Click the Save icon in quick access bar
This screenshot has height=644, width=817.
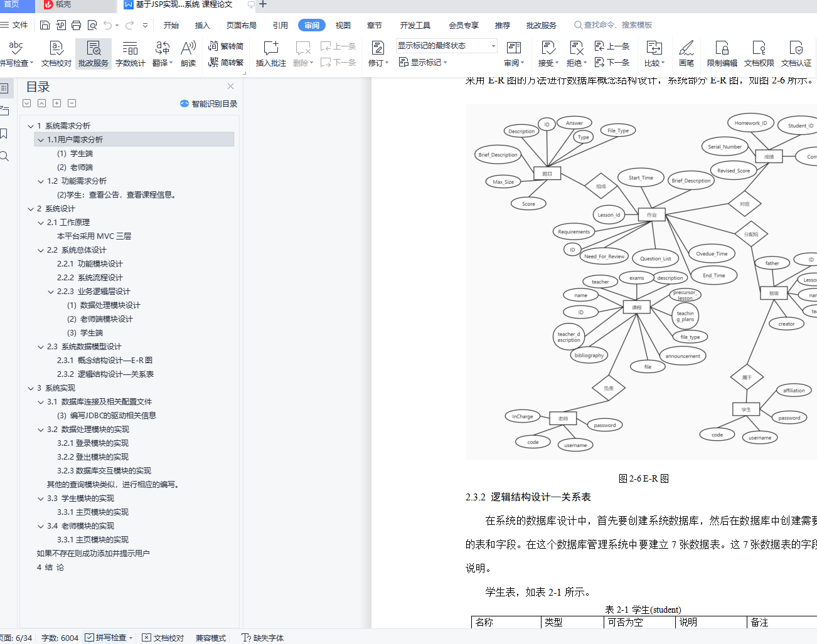45,25
